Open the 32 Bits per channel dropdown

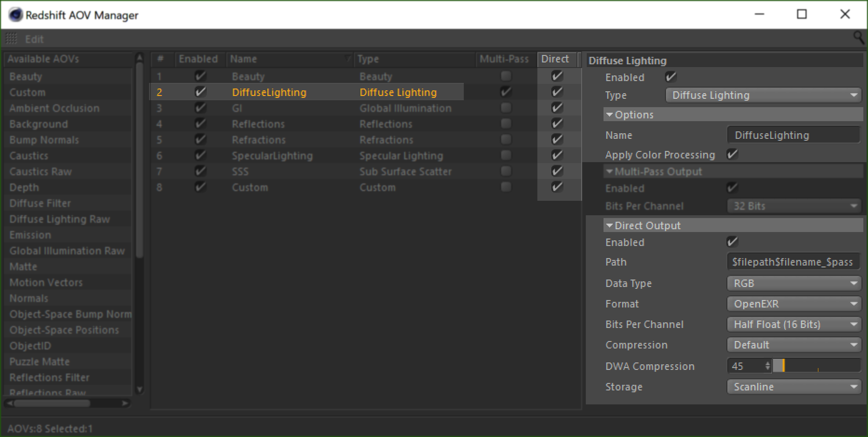click(x=794, y=206)
